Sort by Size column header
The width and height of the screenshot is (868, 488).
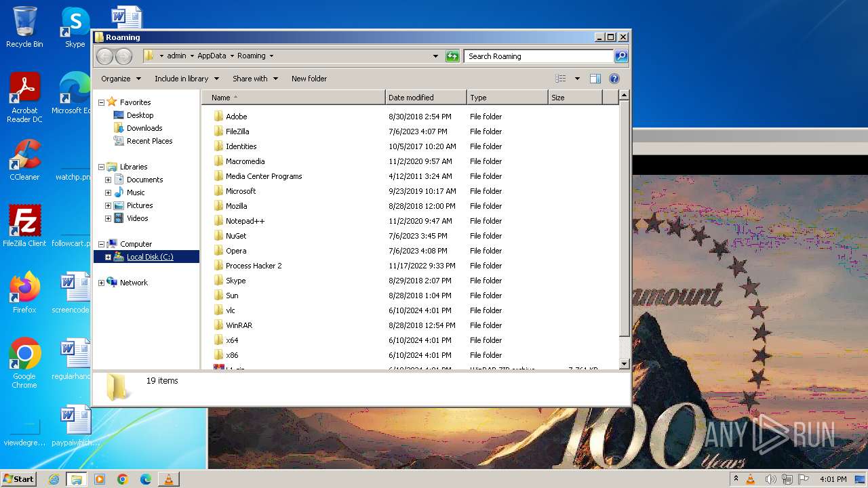tap(575, 98)
